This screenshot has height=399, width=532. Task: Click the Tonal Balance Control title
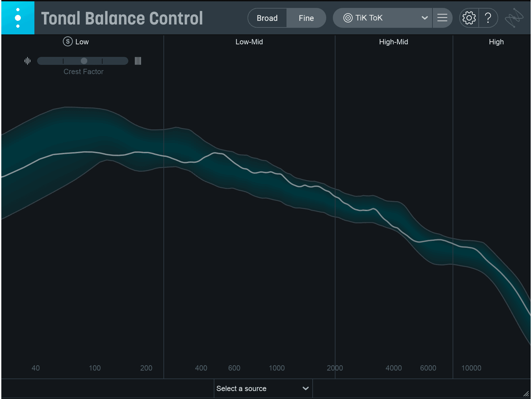coord(122,19)
